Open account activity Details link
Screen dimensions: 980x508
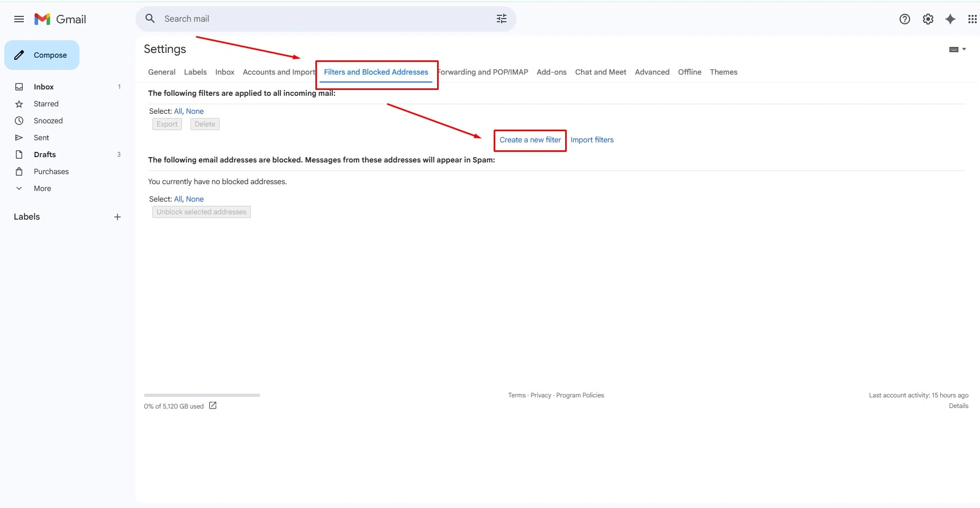coord(959,406)
